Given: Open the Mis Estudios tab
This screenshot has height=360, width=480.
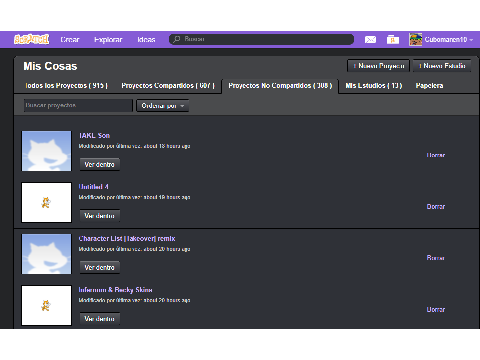Looking at the screenshot, I should point(374,86).
